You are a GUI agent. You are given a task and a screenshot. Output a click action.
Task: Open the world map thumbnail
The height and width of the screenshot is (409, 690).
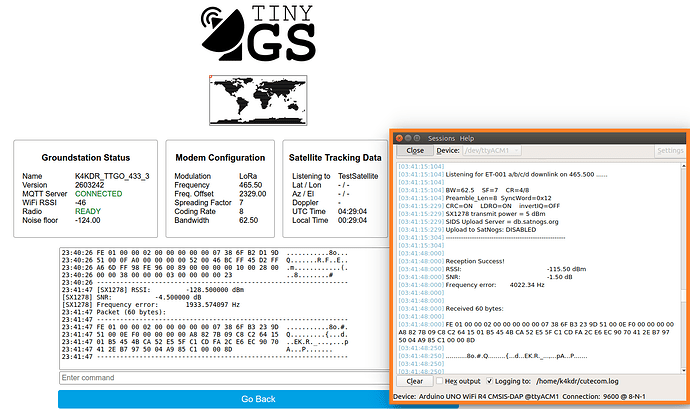(x=258, y=100)
